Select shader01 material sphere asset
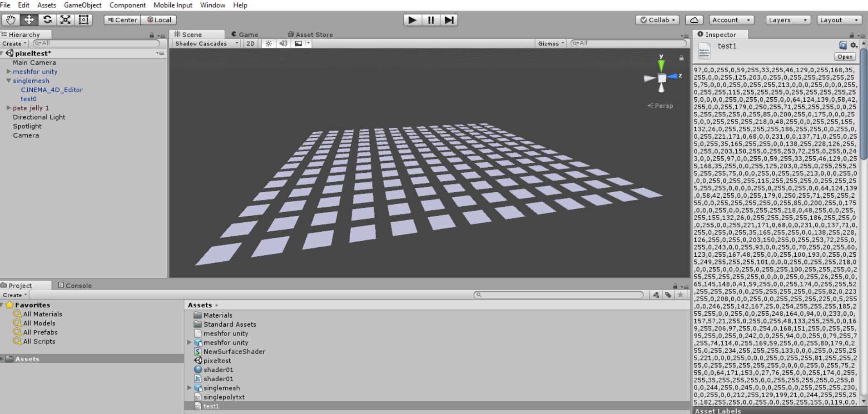Screen dimensions: 868x414 coord(218,369)
